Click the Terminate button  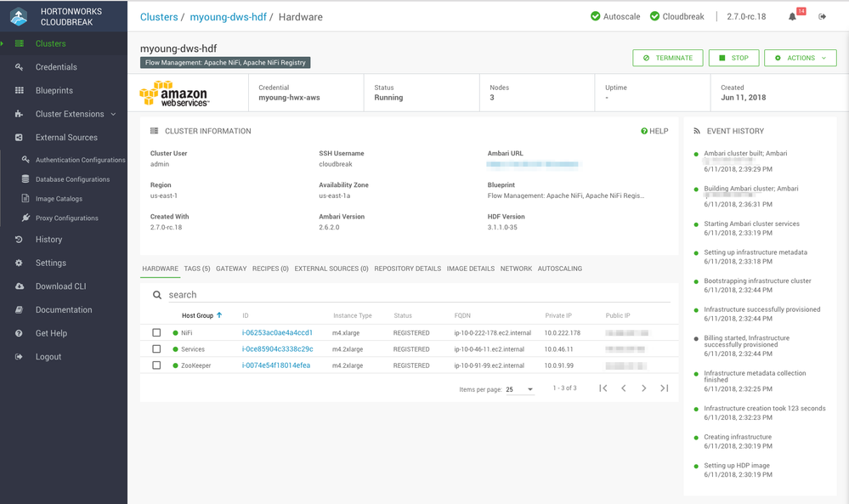click(x=668, y=58)
